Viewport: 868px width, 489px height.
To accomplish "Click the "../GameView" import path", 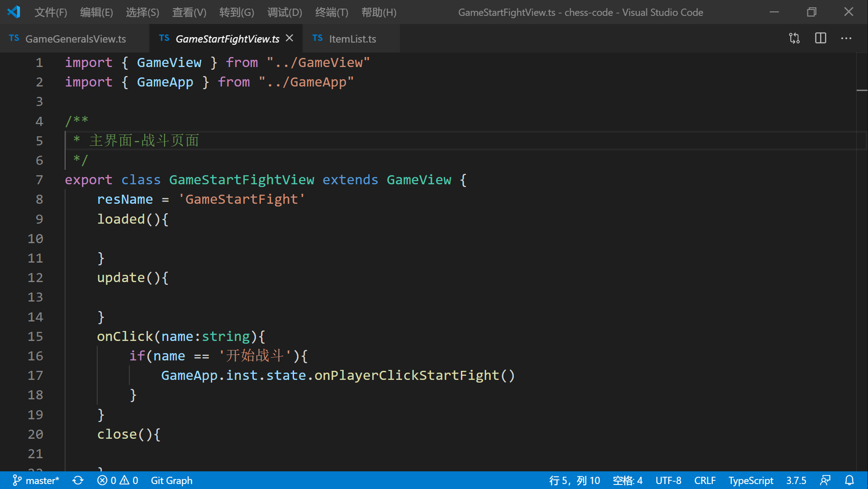I will (x=318, y=62).
